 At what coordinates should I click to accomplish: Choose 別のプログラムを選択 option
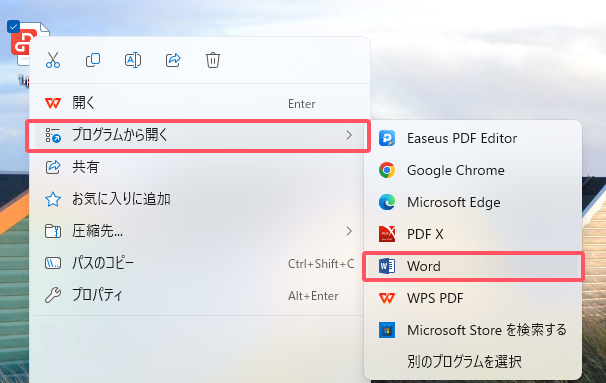[473, 362]
